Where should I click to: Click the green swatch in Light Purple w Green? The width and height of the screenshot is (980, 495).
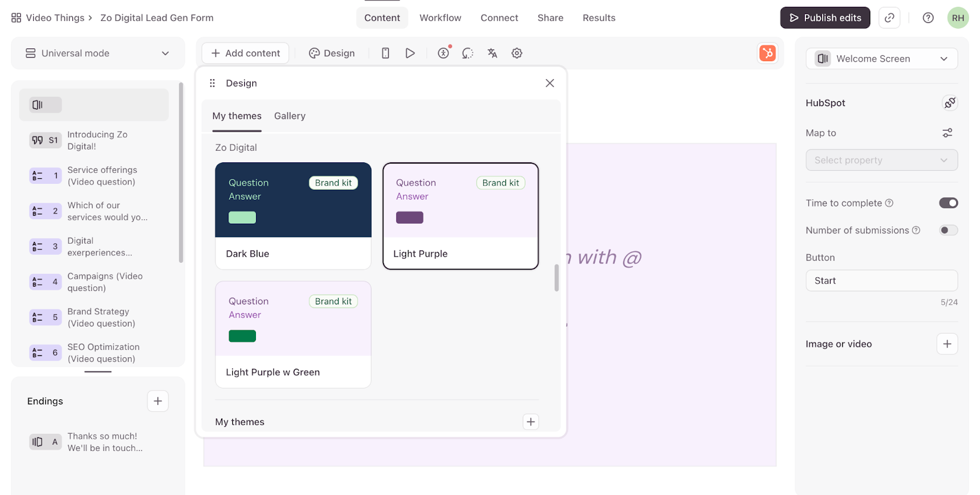click(x=243, y=336)
